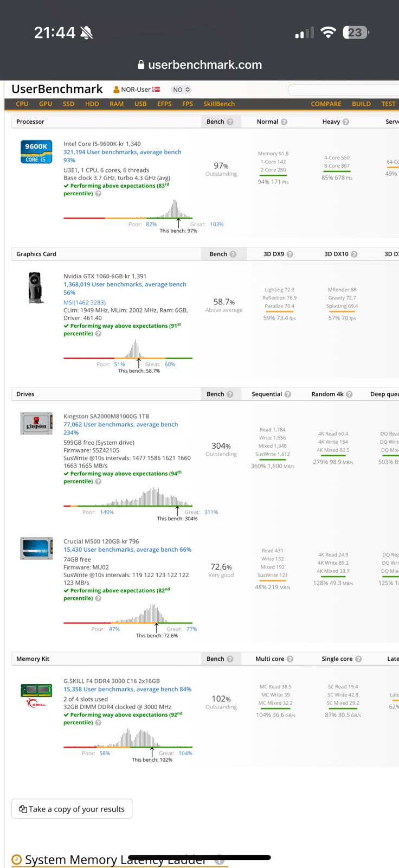The image size is (399, 868).
Task: Open the RAM nav menu item
Action: (x=117, y=104)
